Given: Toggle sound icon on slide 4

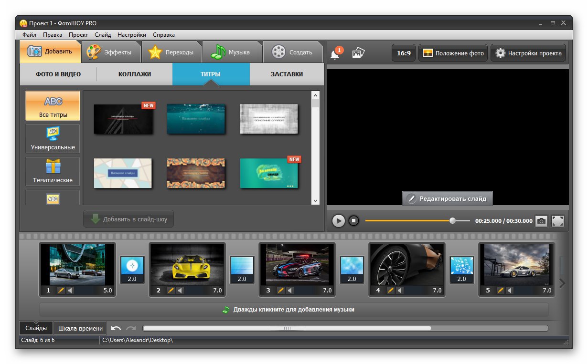Looking at the screenshot, I should pyautogui.click(x=400, y=290).
